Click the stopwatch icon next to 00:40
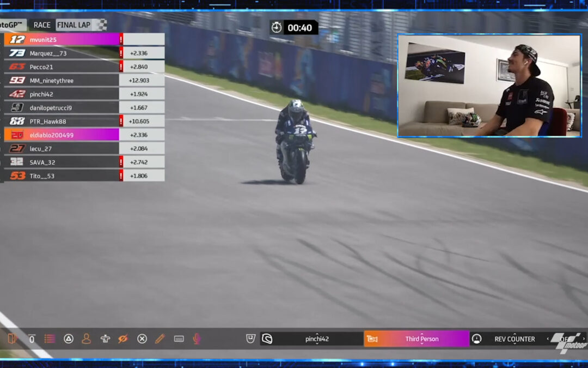Image resolution: width=588 pixels, height=368 pixels. click(x=277, y=27)
